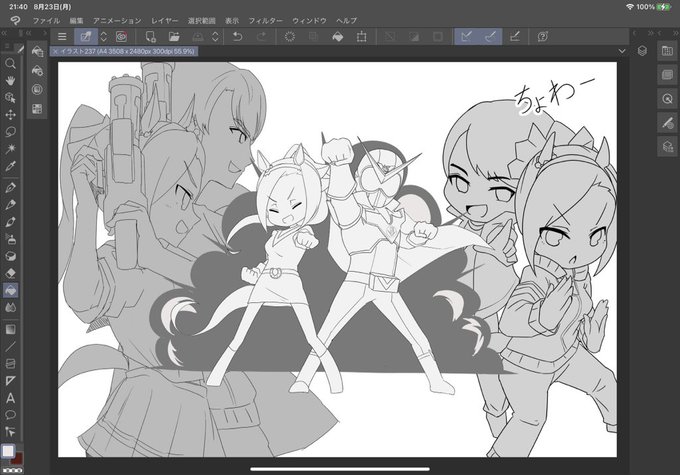Select the Gradient tool
Screen dimensions: 680x475
tap(10, 329)
